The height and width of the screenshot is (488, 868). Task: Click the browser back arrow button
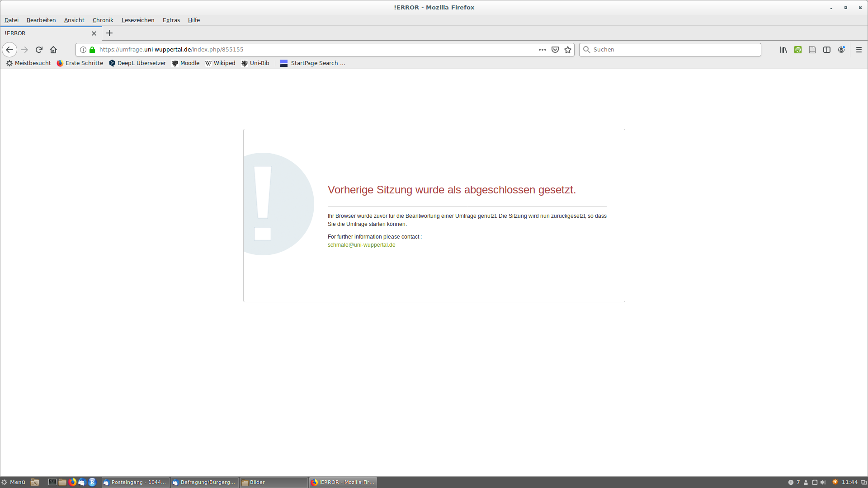pyautogui.click(x=9, y=50)
